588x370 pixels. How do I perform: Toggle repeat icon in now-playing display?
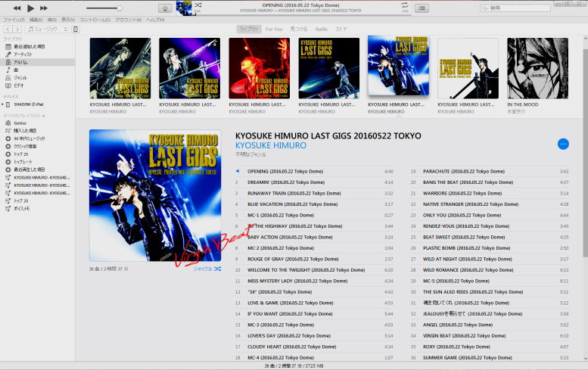[404, 5]
